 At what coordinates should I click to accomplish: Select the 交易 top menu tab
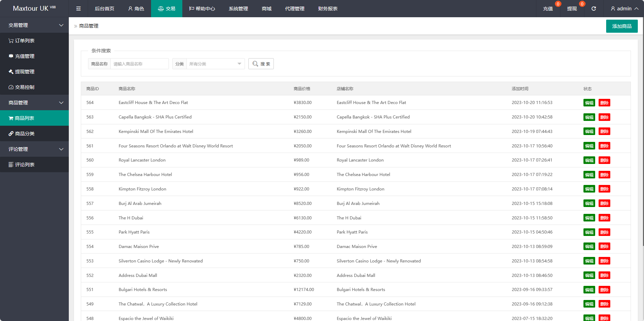click(167, 9)
